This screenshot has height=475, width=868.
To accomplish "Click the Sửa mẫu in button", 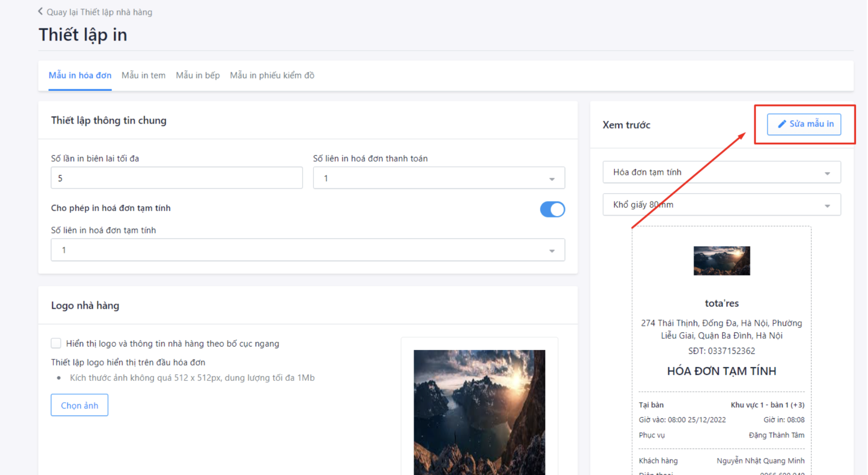I will 804,124.
